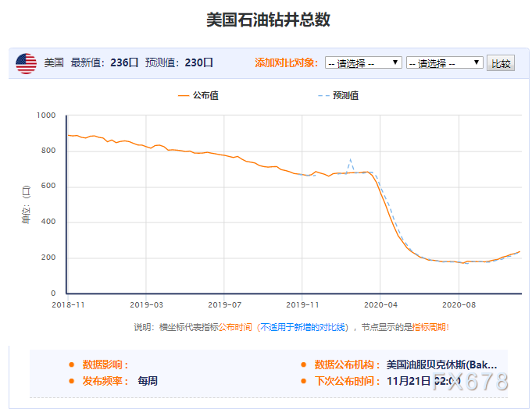Image resolution: width=532 pixels, height=409 pixels.
Task: Click the 每周 frequency value
Action: [x=148, y=381]
